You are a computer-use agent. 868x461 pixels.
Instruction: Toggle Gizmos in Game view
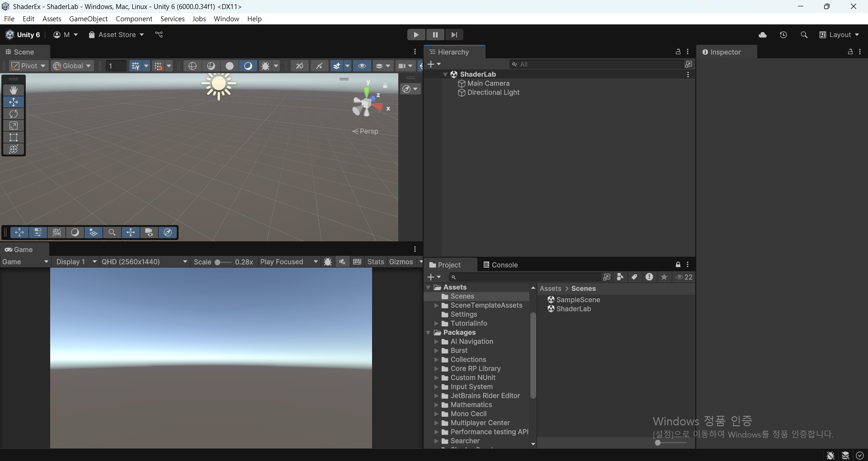coord(401,262)
